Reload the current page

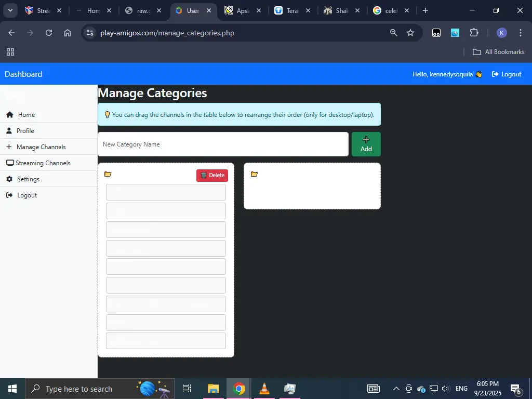(x=49, y=33)
